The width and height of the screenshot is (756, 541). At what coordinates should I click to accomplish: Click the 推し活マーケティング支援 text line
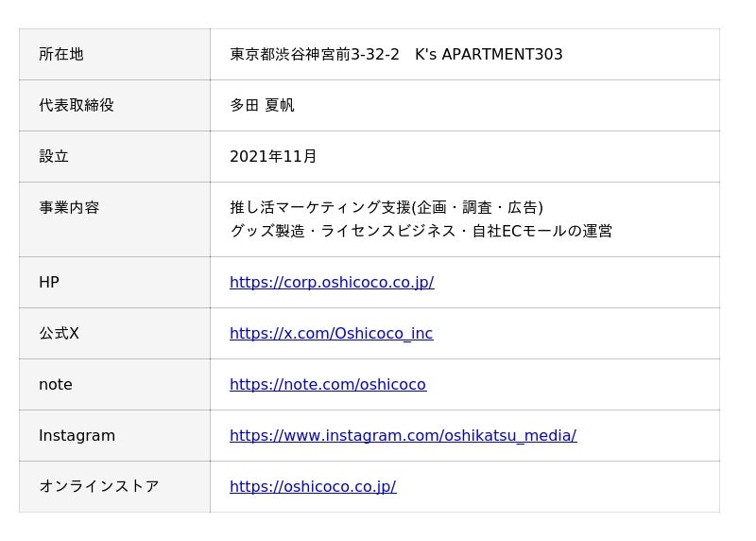tap(387, 207)
